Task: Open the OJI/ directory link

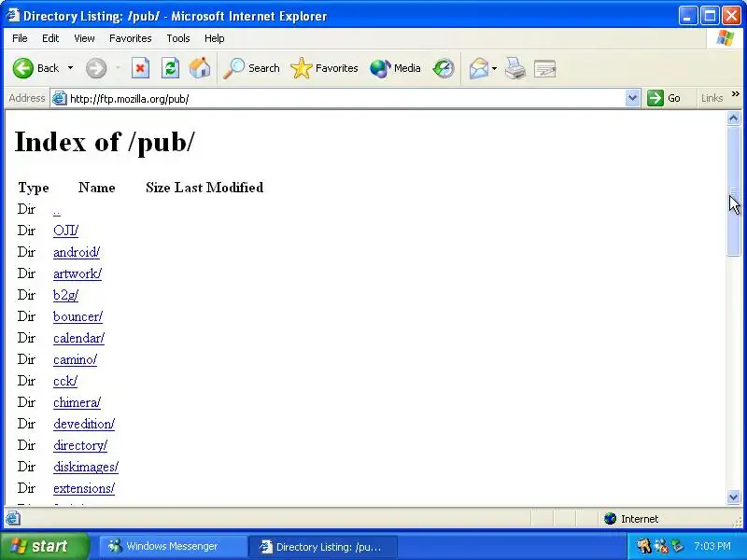Action: (x=65, y=231)
